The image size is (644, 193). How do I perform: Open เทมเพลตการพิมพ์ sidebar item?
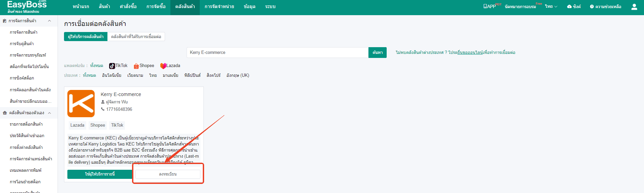(26, 170)
